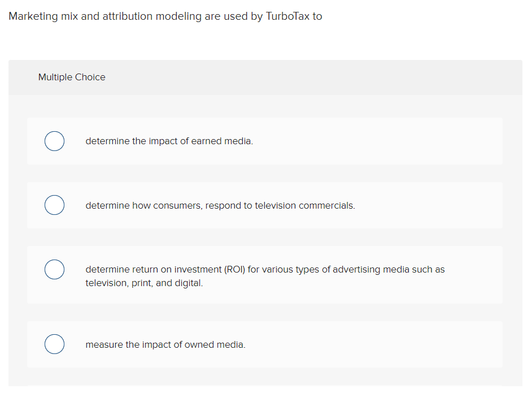Click the answer 'determine the impact of earned media'
Image resolution: width=532 pixels, height=393 pixels.
[x=168, y=141]
